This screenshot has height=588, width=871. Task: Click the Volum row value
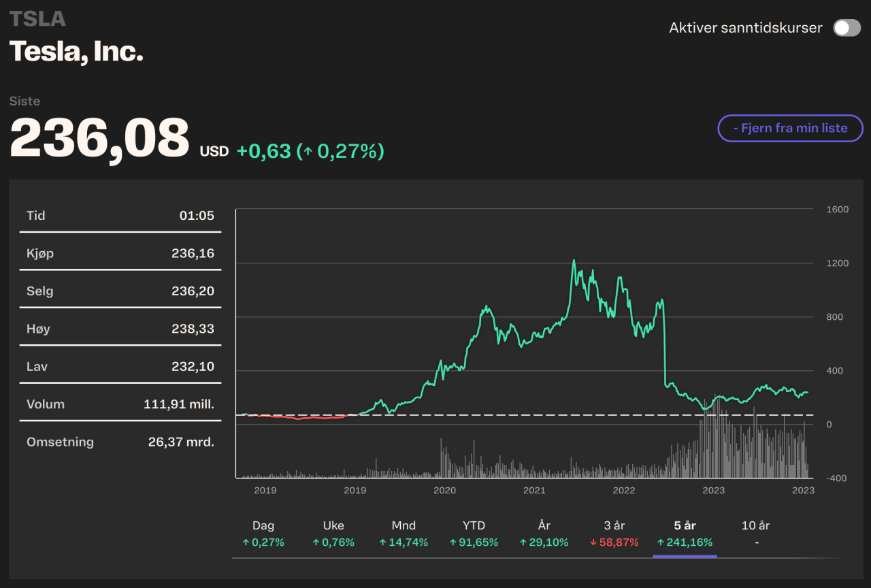coord(178,404)
